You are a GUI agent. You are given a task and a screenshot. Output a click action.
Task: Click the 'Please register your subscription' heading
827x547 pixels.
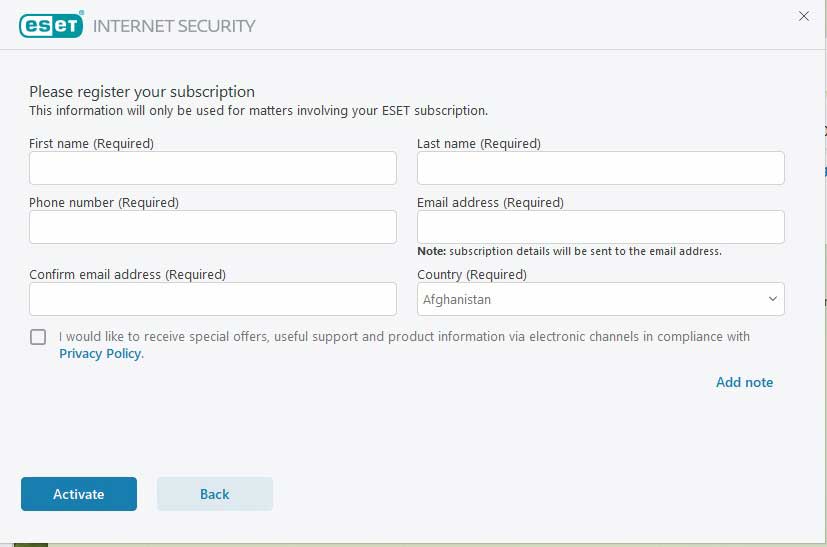coord(142,92)
